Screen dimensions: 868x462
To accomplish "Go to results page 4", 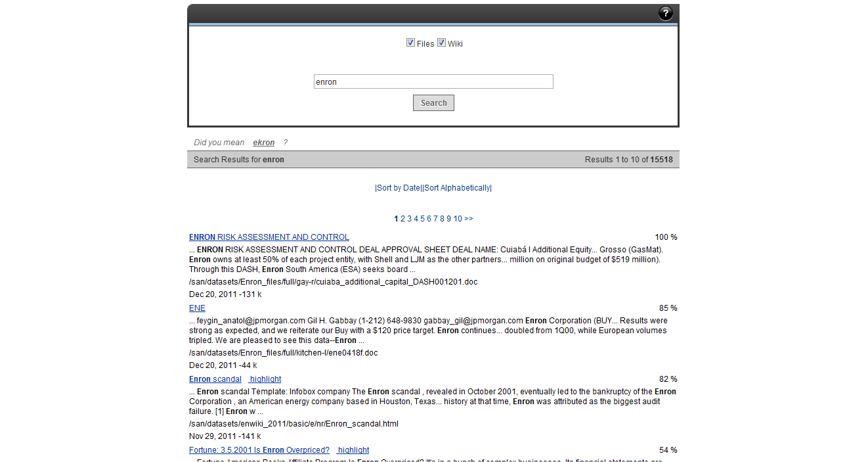I will coord(416,219).
